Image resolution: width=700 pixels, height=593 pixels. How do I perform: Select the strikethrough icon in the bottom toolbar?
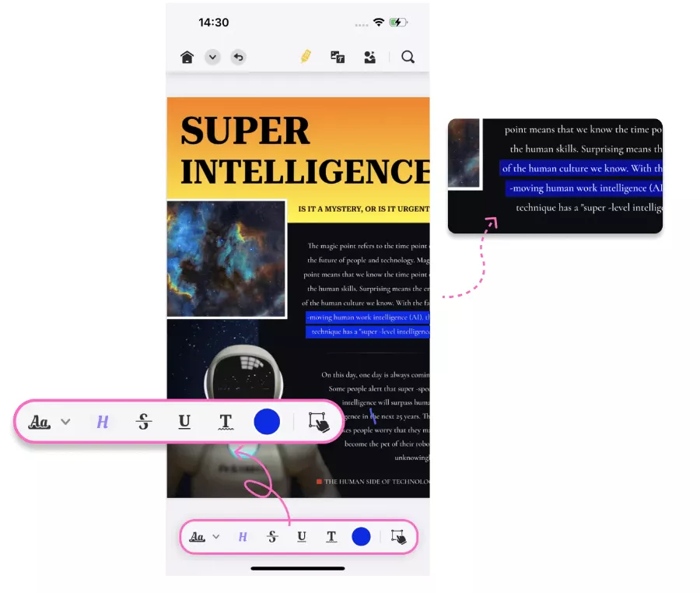[272, 536]
